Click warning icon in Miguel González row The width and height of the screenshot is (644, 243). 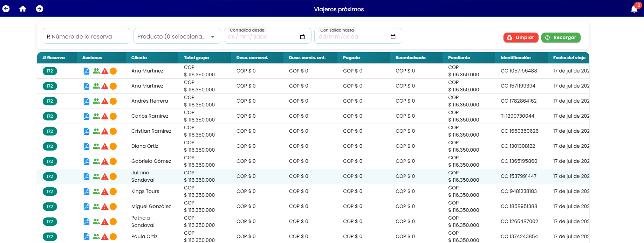[105, 207]
